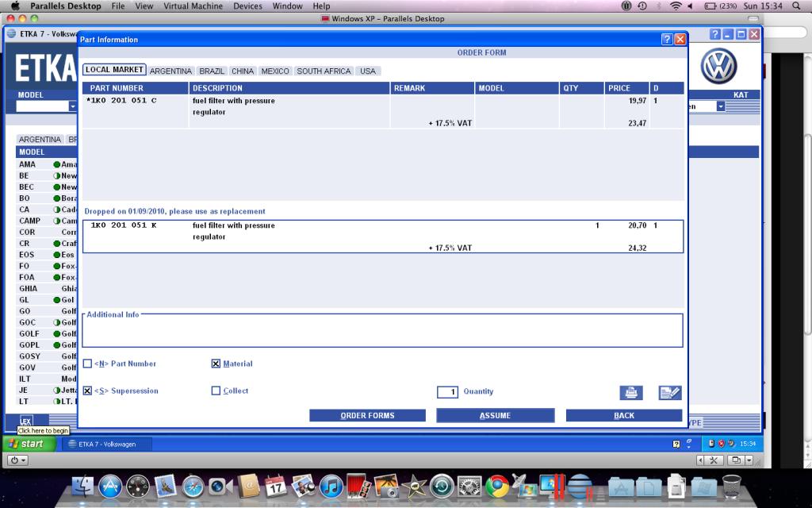Print the order form with the printer icon
Viewport: 812px width, 508px height.
coord(631,392)
